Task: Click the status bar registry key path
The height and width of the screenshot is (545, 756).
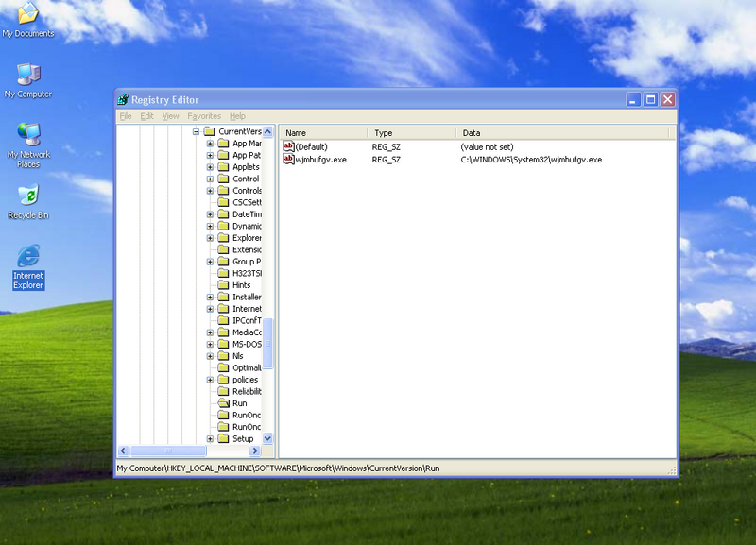Action: [278, 468]
